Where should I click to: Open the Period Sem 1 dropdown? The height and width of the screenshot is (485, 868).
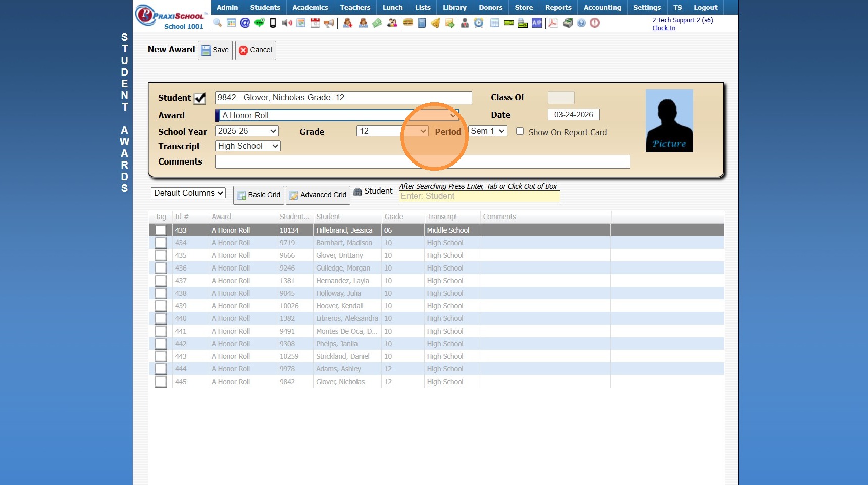tap(488, 131)
